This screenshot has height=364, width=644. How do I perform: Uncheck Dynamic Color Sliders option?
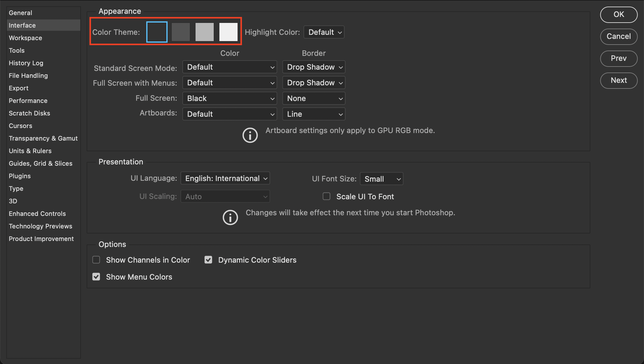click(208, 260)
